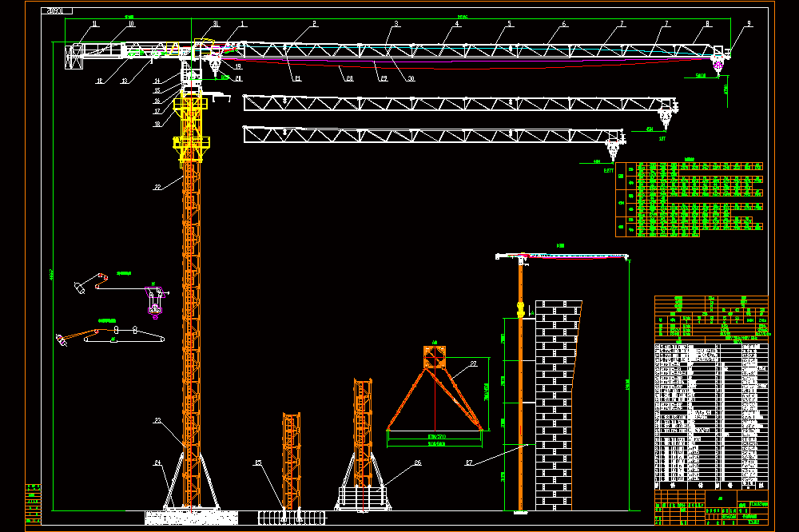The image size is (799, 532).
Task: Click the top-left drawing number box
Action: coord(56,10)
